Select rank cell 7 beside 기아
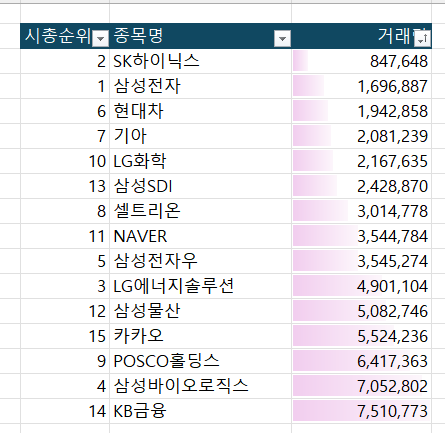The width and height of the screenshot is (445, 433). (x=65, y=136)
